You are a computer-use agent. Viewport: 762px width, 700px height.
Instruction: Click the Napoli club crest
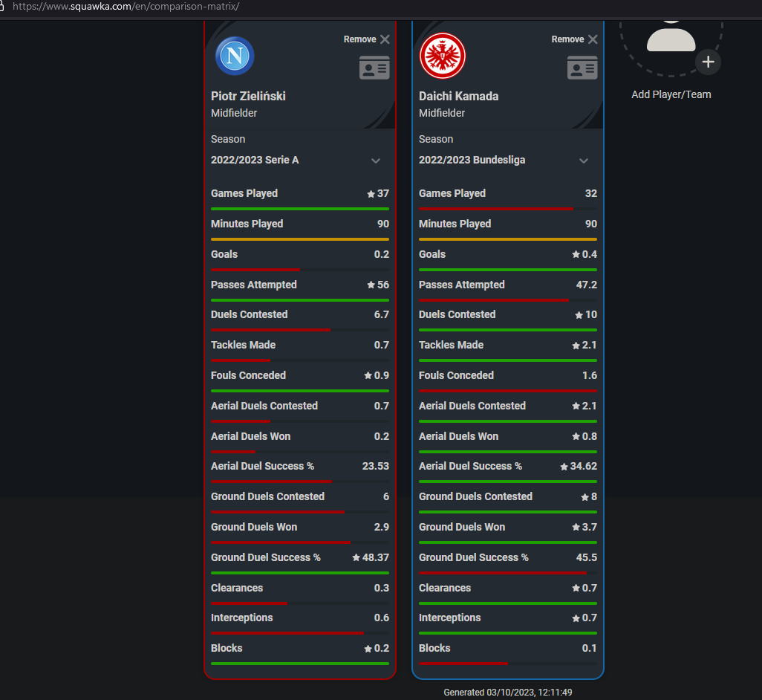coord(235,56)
